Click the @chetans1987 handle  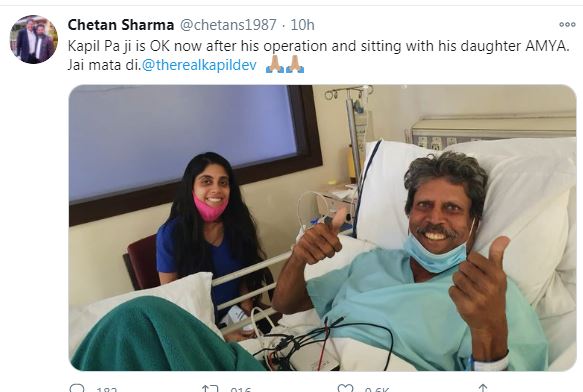pyautogui.click(x=228, y=25)
